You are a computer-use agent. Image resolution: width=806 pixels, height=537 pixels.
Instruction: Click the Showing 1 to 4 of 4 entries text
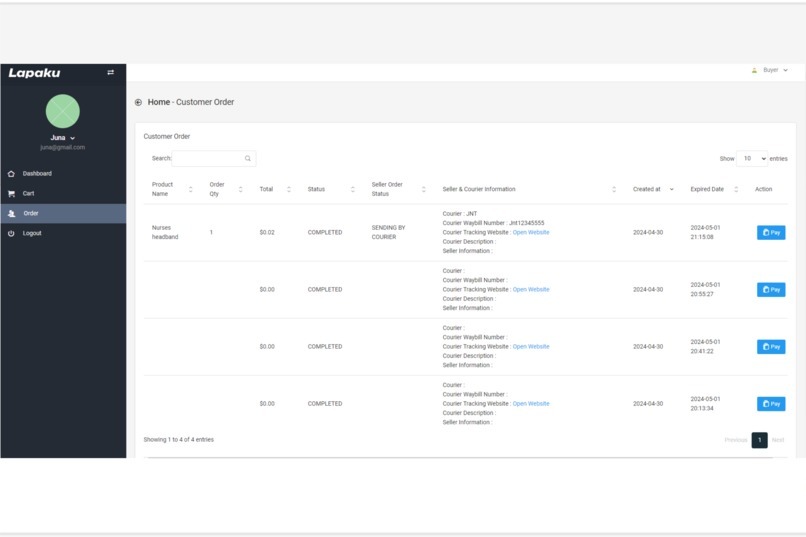pyautogui.click(x=178, y=439)
